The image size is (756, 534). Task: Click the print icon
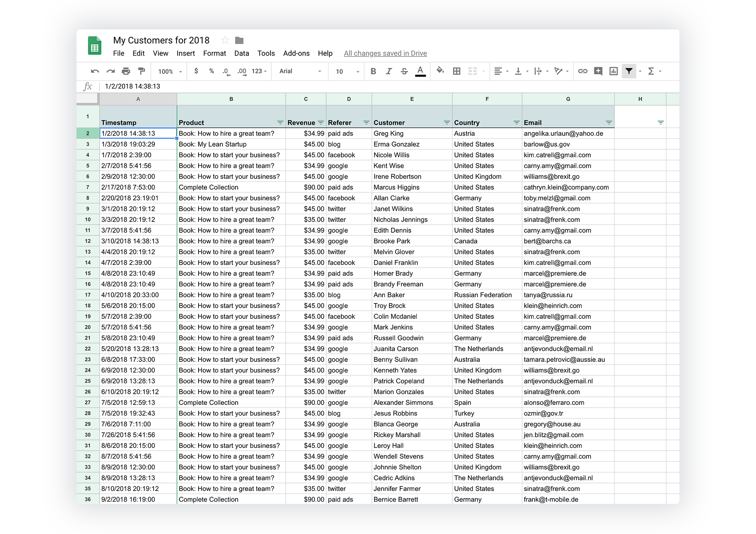point(126,71)
